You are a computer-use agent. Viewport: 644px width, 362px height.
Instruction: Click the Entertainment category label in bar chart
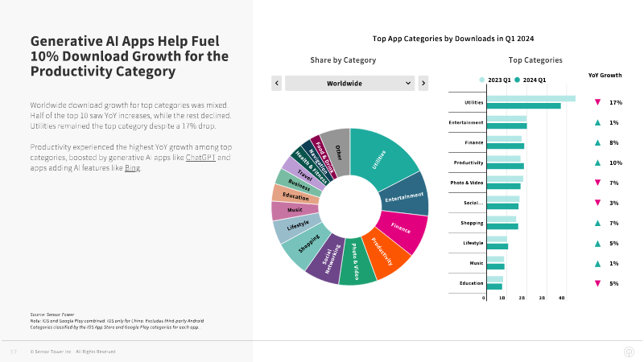tap(466, 122)
